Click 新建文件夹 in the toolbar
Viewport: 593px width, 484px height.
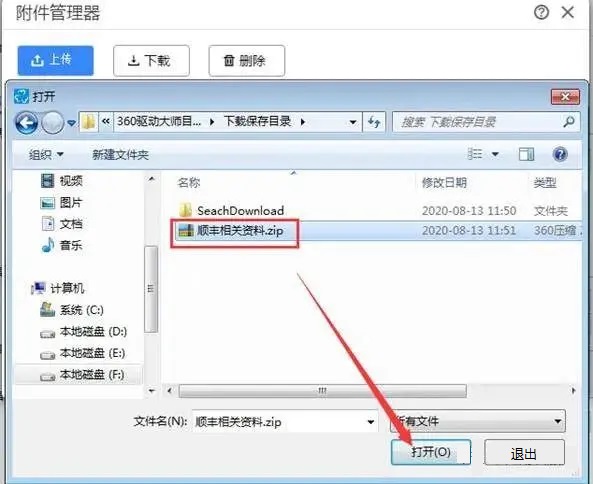coord(120,155)
